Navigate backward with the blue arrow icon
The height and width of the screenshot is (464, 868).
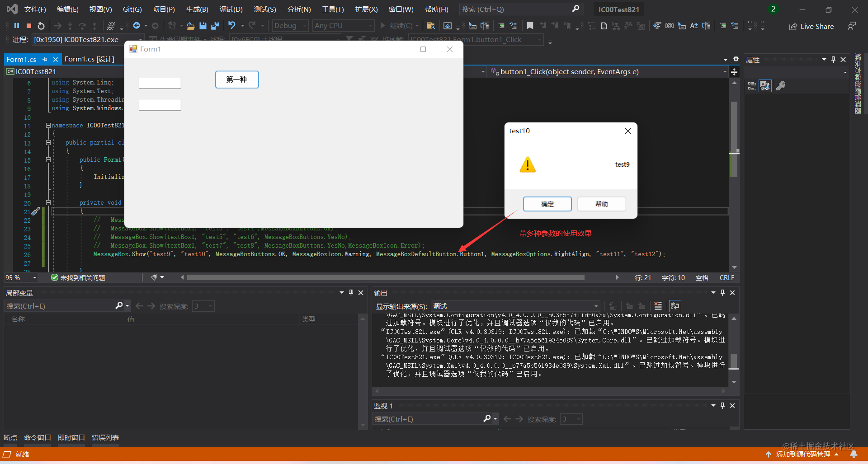(137, 26)
